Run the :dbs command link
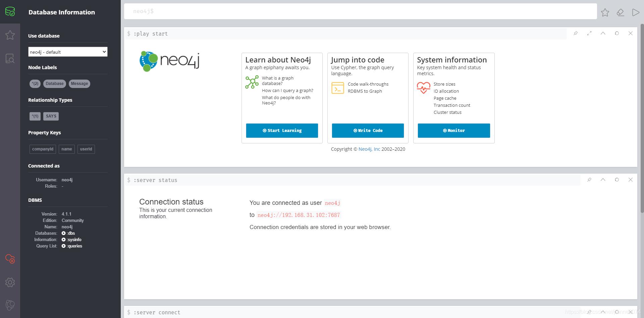 click(68, 233)
